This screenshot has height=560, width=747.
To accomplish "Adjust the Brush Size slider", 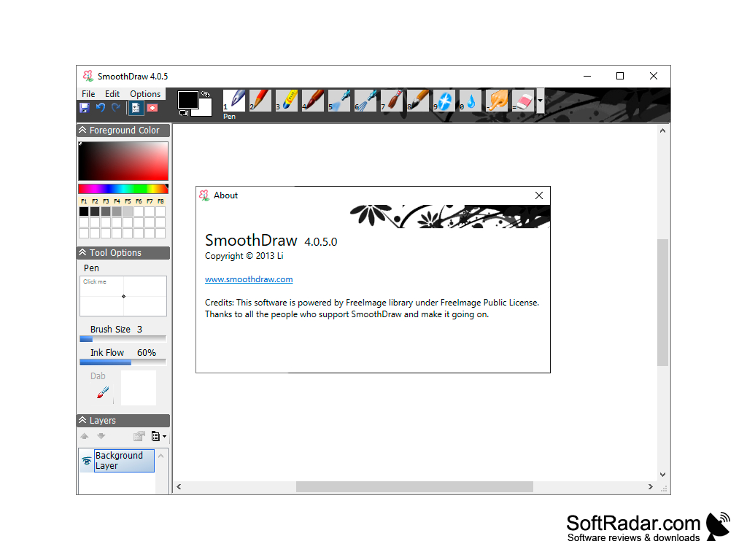I will (x=123, y=338).
